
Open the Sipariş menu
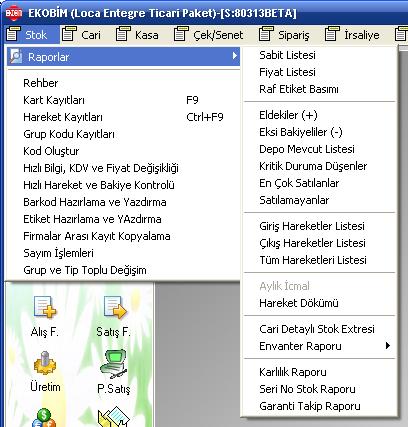pyautogui.click(x=284, y=35)
